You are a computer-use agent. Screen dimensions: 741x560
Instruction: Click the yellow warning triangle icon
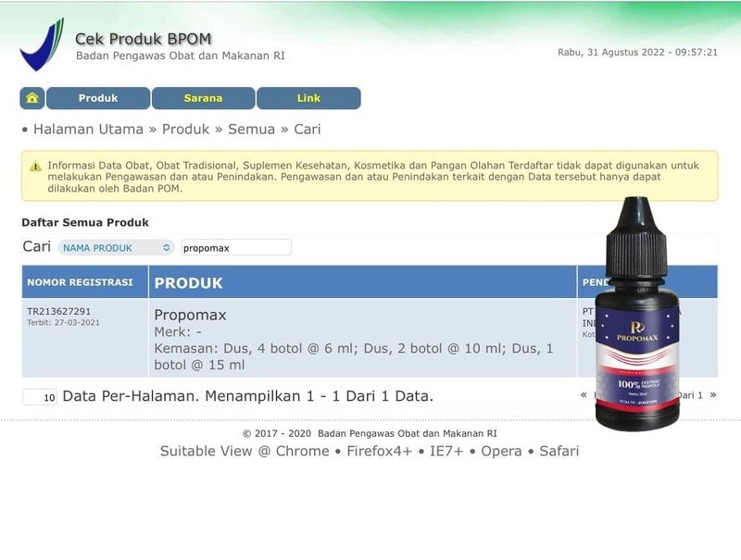[35, 167]
